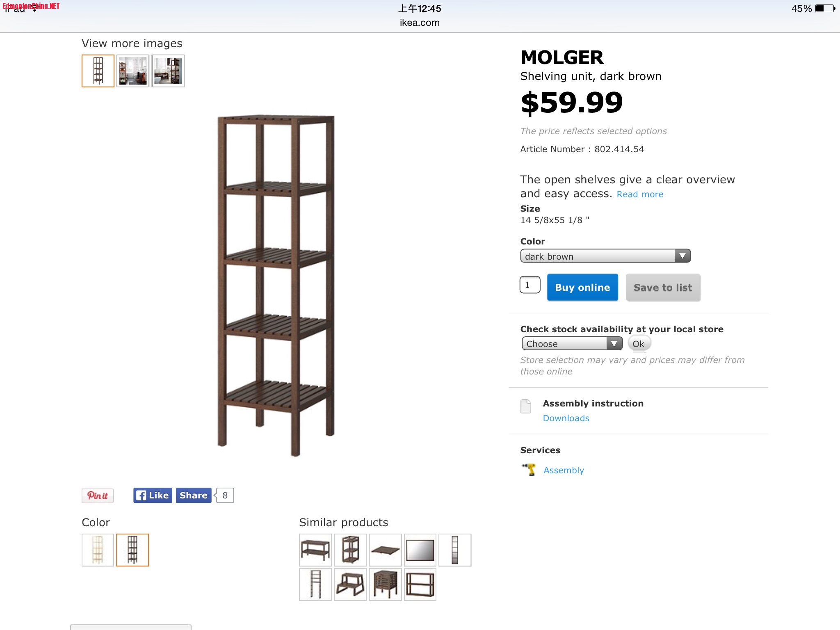Image resolution: width=840 pixels, height=630 pixels.
Task: Open the Downloads link
Action: pyautogui.click(x=566, y=418)
